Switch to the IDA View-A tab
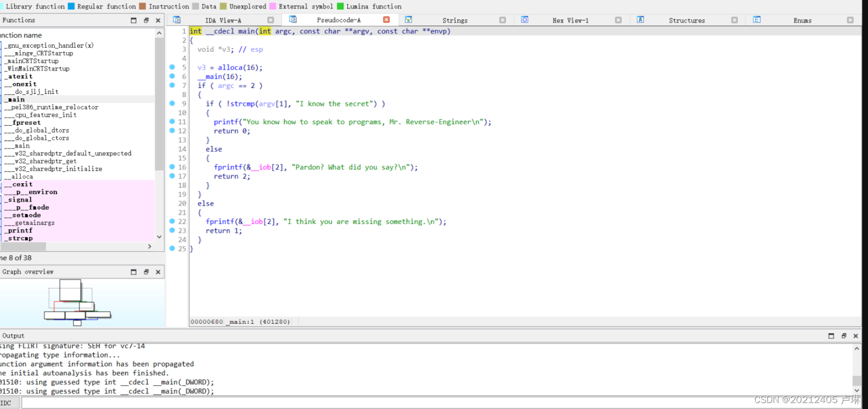Viewport: 868px width, 409px height. [x=223, y=20]
